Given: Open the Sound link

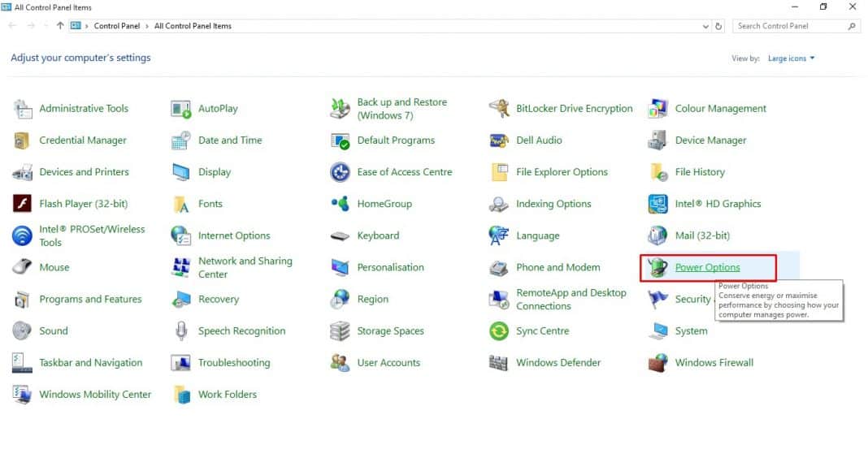Looking at the screenshot, I should pyautogui.click(x=53, y=330).
